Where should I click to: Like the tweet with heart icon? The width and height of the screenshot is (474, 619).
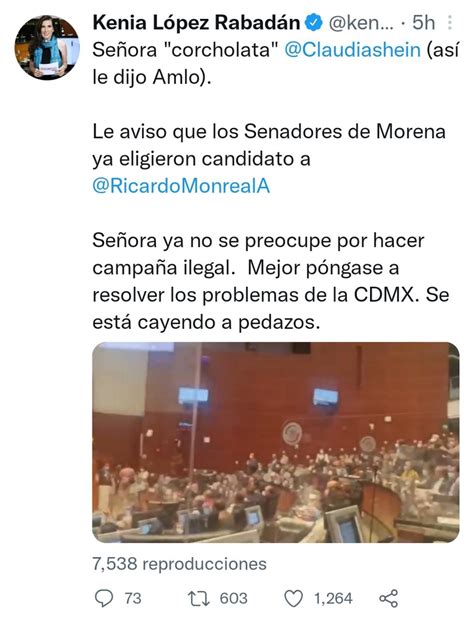pyautogui.click(x=294, y=598)
